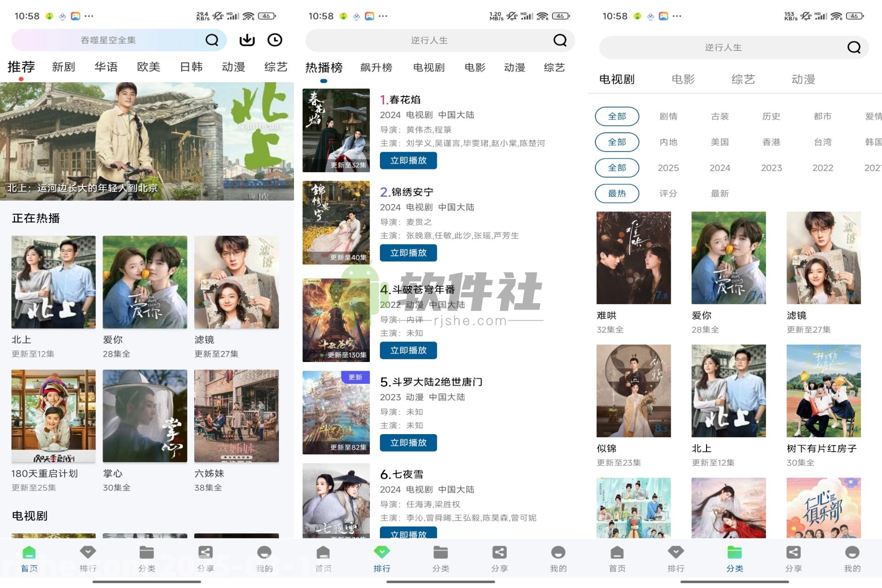The image size is (882, 588).
Task: Tap 立即播放 for 斗破苍穹年番
Action: pyautogui.click(x=408, y=351)
